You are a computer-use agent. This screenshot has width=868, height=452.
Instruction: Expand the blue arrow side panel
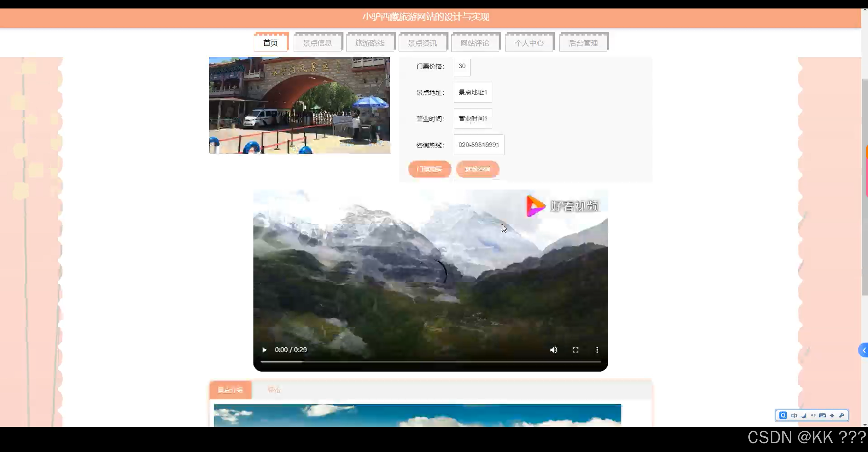coord(864,350)
